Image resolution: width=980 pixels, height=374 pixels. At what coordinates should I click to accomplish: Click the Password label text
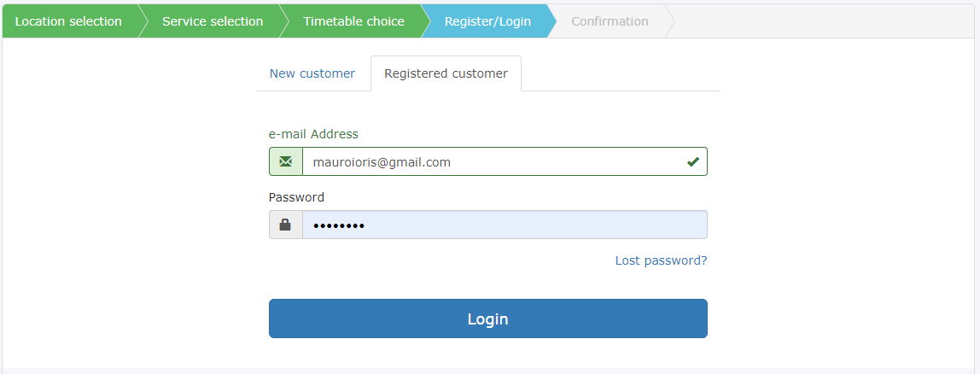(296, 197)
